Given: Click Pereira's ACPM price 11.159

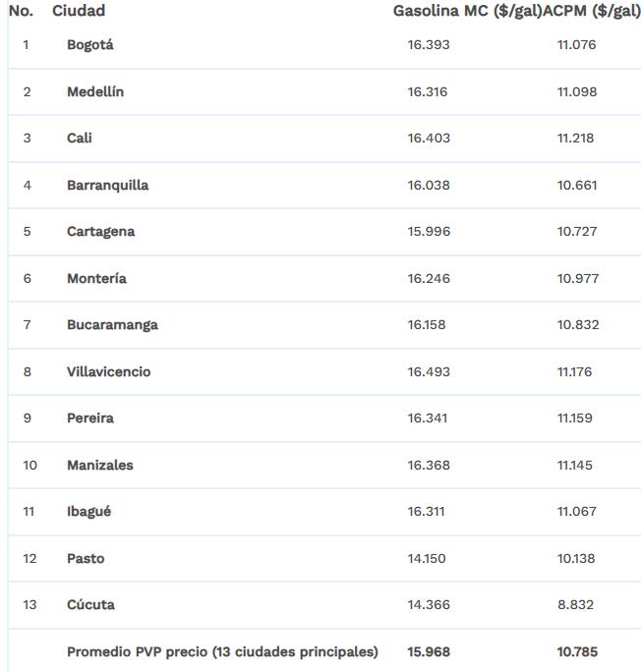Looking at the screenshot, I should pos(575,419).
